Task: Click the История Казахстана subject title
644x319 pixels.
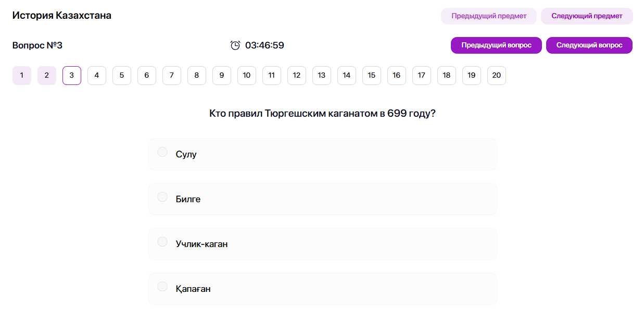Action: click(x=62, y=15)
